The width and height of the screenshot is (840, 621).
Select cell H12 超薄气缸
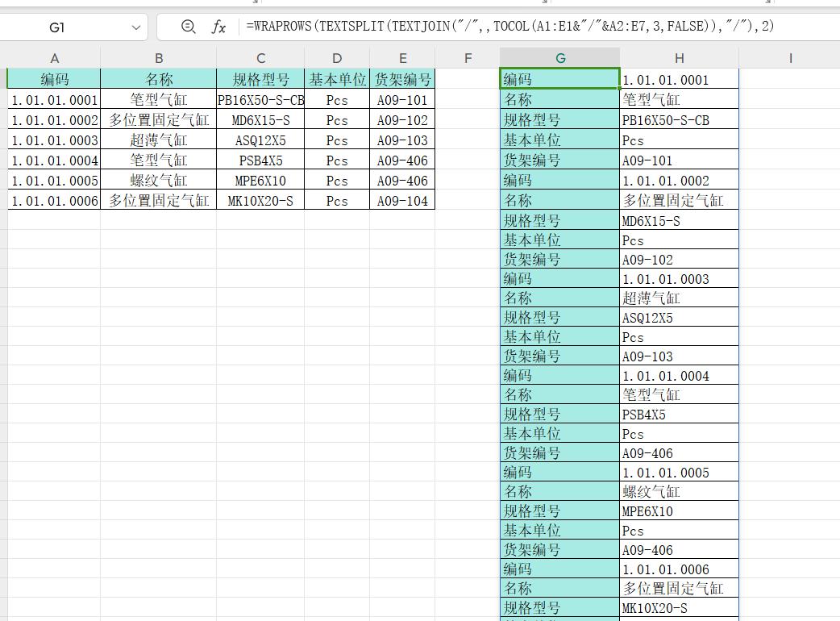coord(680,298)
